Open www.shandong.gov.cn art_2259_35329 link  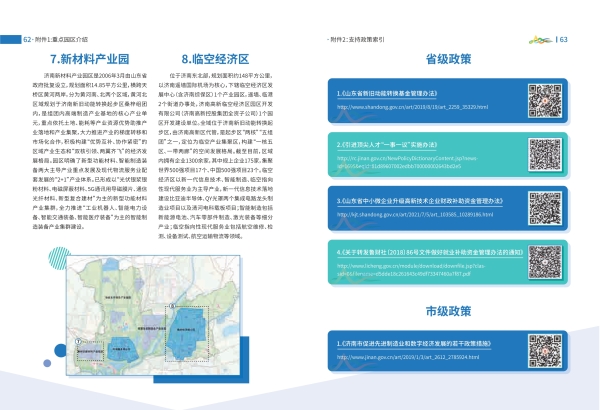coord(413,105)
